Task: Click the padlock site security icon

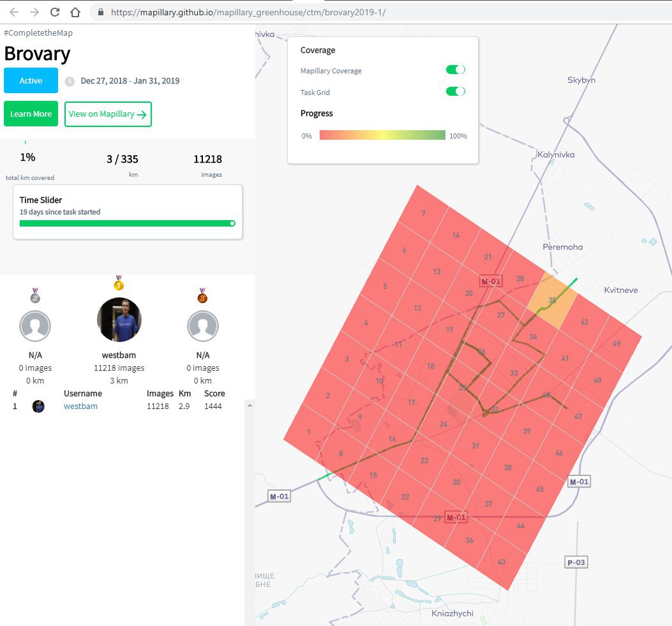Action: point(101,12)
